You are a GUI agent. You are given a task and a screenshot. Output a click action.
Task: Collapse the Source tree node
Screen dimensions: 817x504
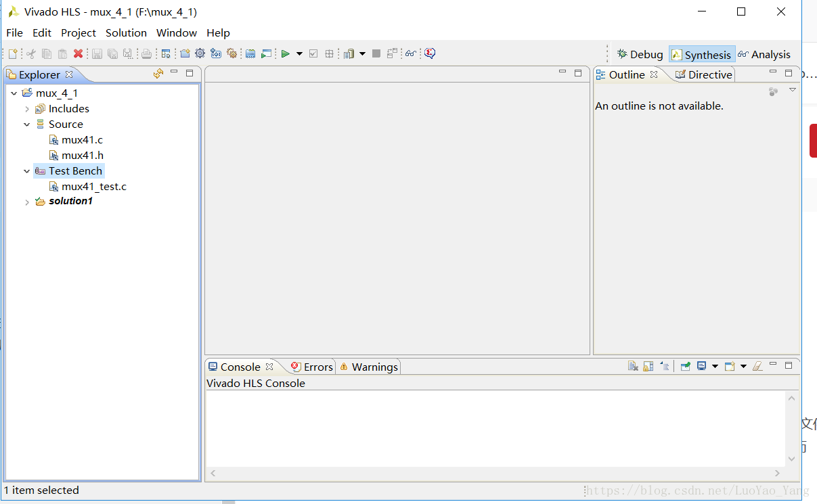click(x=27, y=124)
